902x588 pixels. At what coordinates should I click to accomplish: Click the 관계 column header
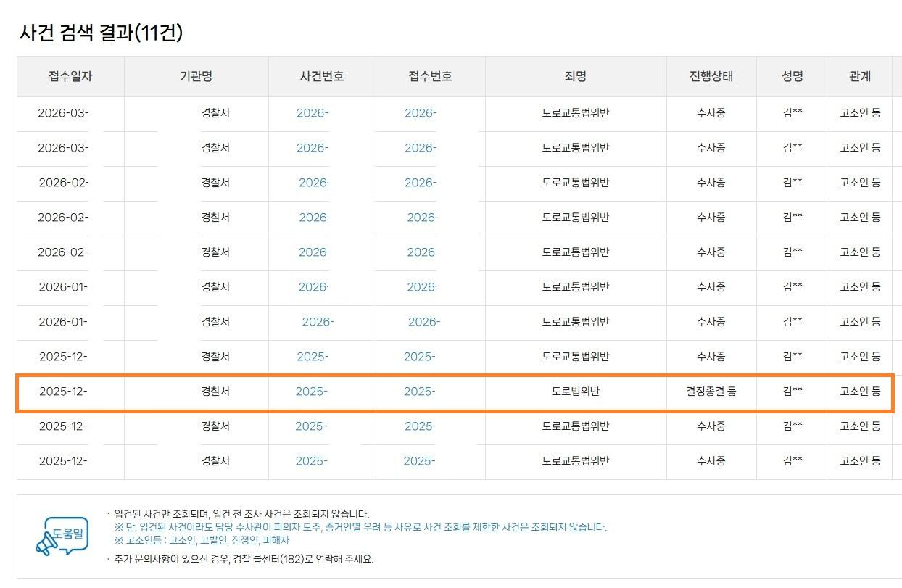pos(860,76)
